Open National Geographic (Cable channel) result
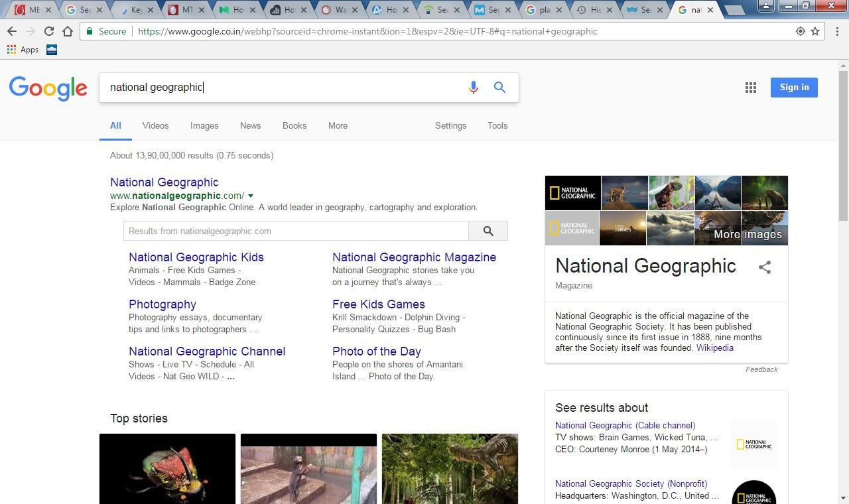The height and width of the screenshot is (504, 849). 625,425
